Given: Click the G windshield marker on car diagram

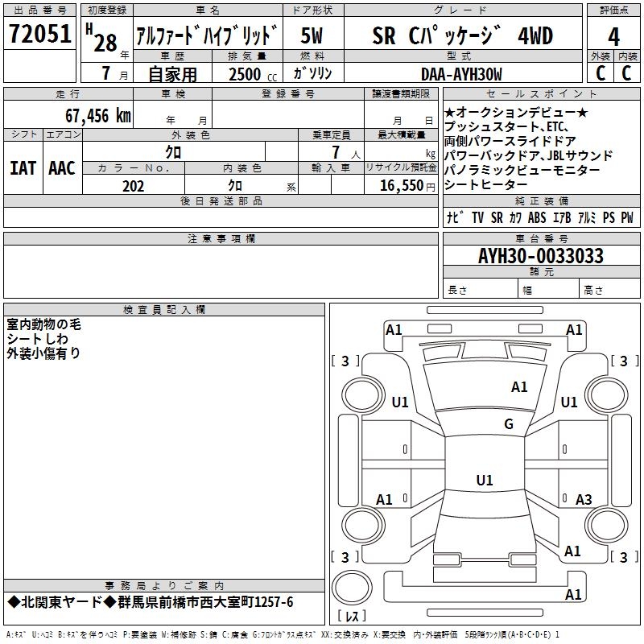Looking at the screenshot, I should [x=508, y=424].
